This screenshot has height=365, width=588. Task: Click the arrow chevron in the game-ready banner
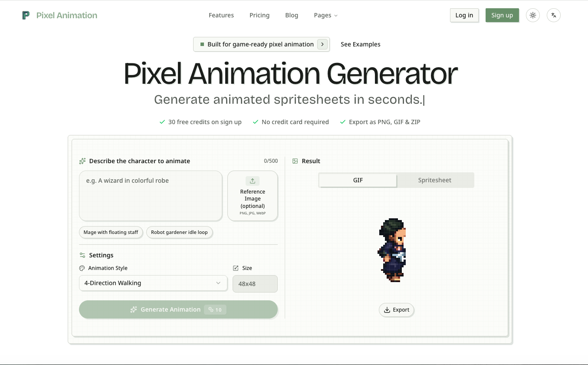click(x=322, y=44)
